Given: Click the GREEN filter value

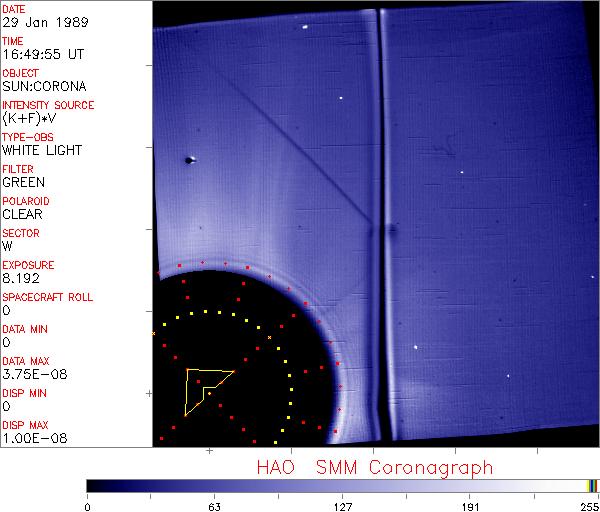Looking at the screenshot, I should pyautogui.click(x=24, y=182).
